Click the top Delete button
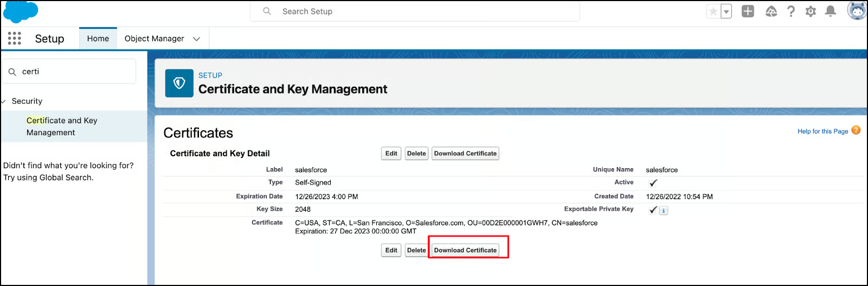Viewport: 868px width, 286px height. [x=416, y=154]
